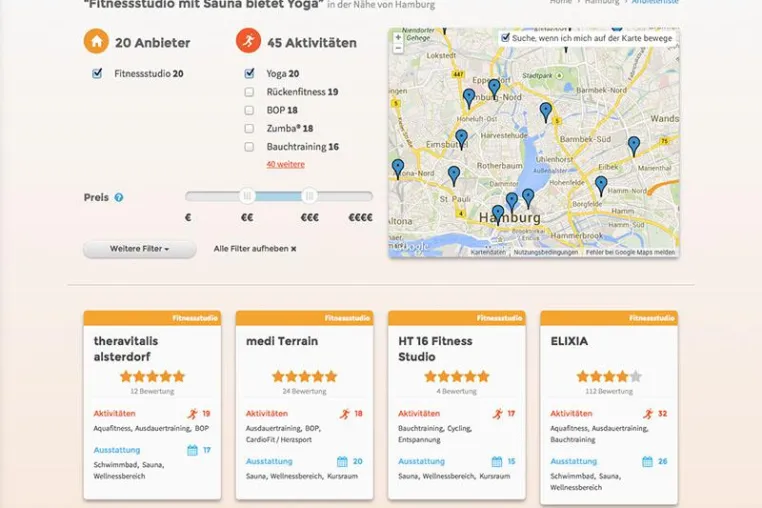Click the star rating of theravitalis alsterdorf
Viewport: 762px width, 508px height.
[x=153, y=376]
